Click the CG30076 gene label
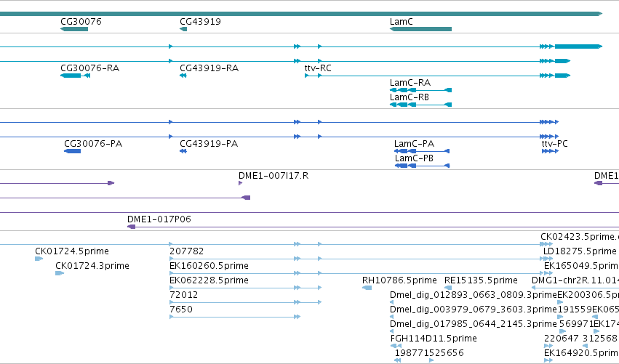This screenshot has height=364, width=619. [81, 22]
